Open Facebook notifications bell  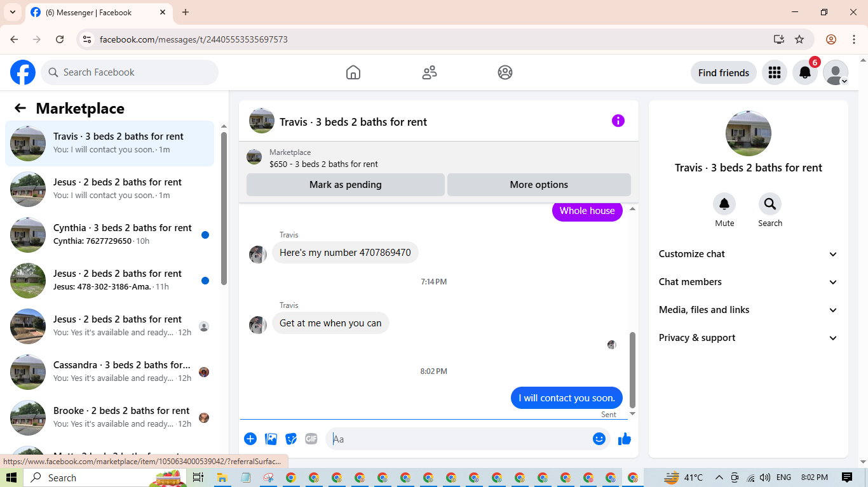(x=805, y=72)
